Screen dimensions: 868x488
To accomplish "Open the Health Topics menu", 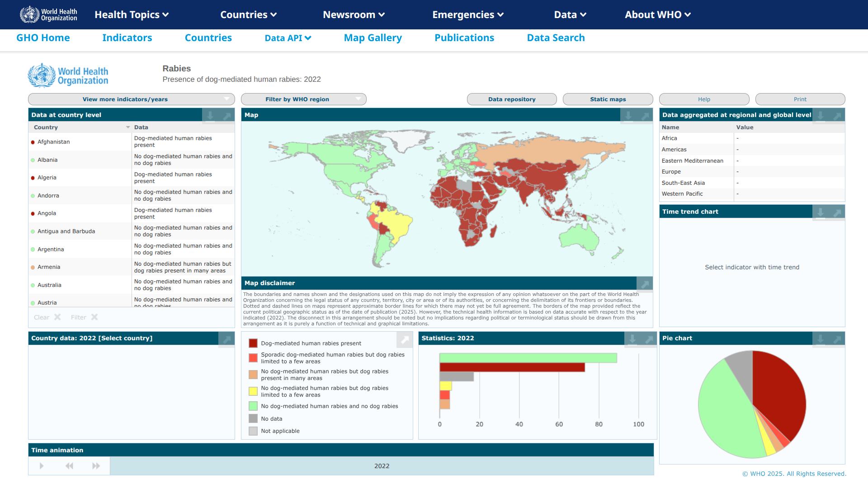I will (x=132, y=15).
